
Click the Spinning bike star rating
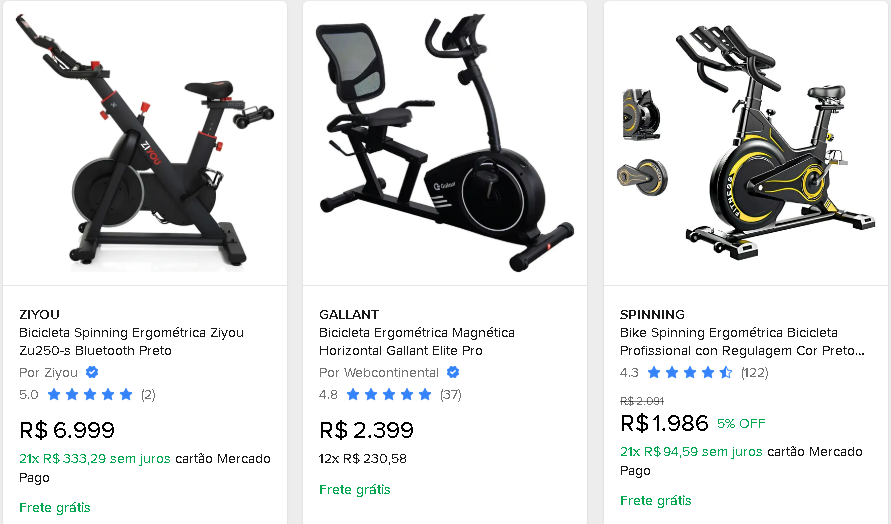click(x=690, y=372)
